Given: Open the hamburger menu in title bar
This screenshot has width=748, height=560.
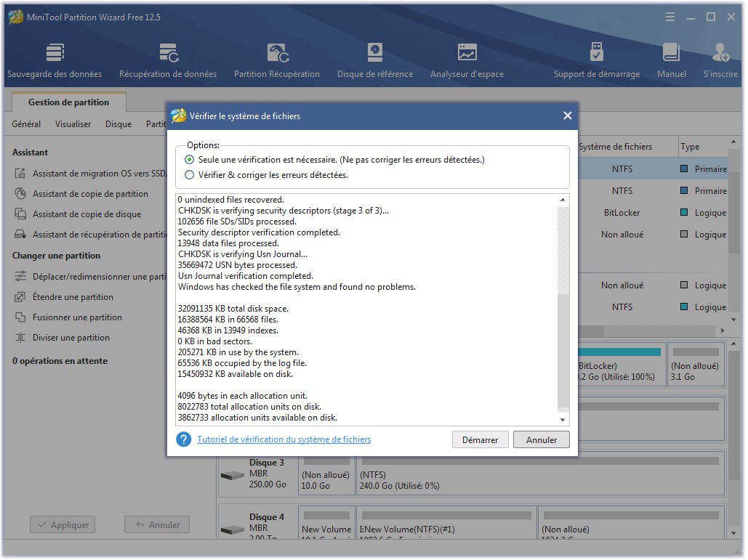Looking at the screenshot, I should click(x=670, y=17).
